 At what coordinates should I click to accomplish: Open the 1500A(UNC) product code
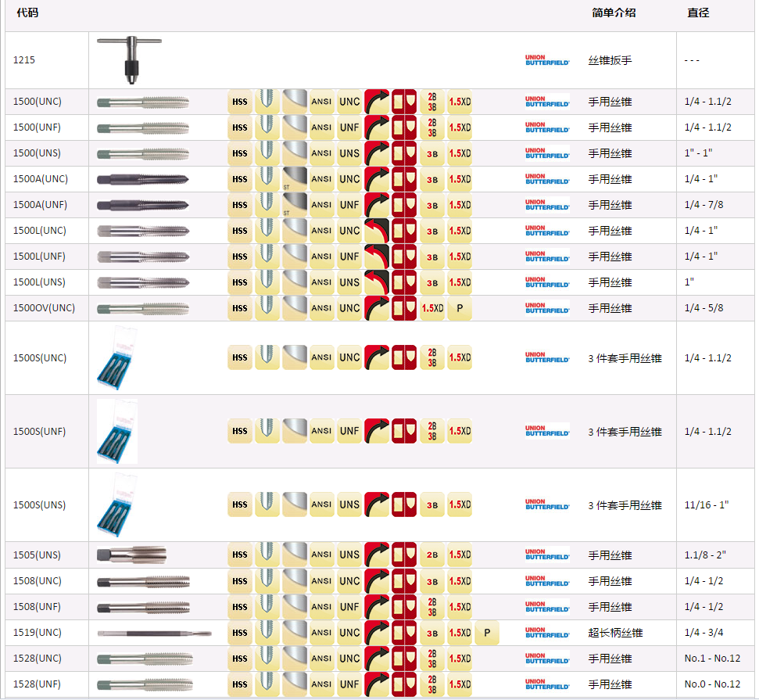(x=41, y=179)
